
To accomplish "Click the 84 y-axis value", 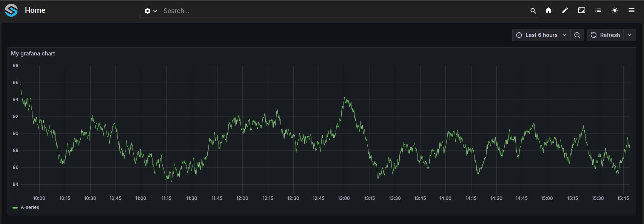I will point(15,184).
